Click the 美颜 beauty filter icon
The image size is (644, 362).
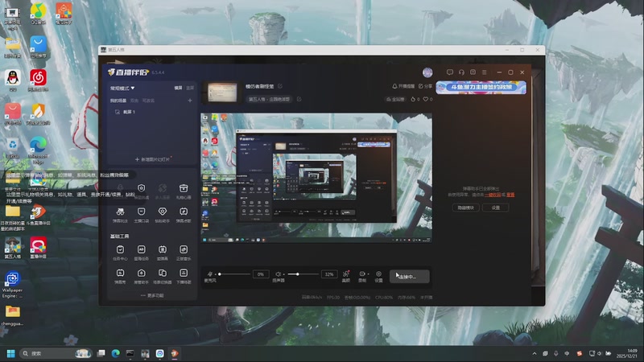pyautogui.click(x=346, y=276)
